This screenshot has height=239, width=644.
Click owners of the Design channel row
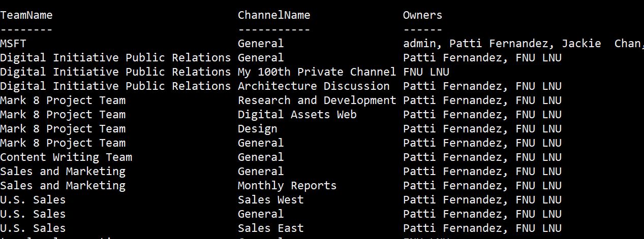pyautogui.click(x=482, y=129)
